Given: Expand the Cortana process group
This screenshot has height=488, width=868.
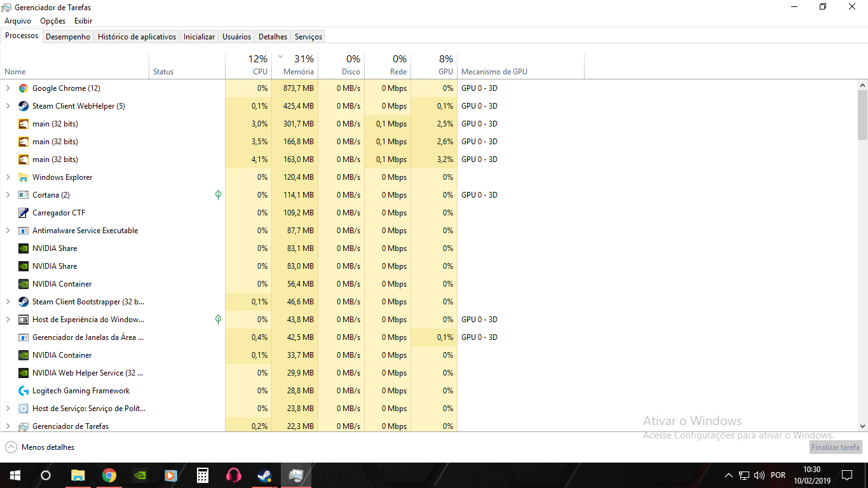Looking at the screenshot, I should (x=8, y=195).
